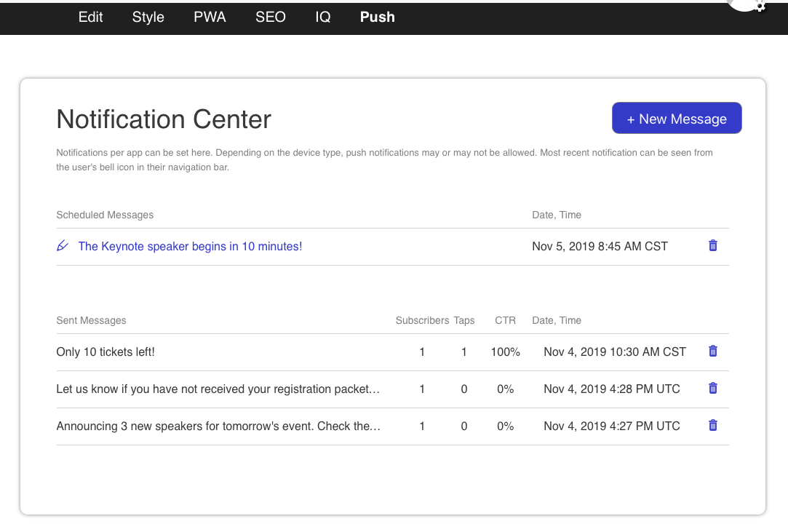Select the SEO tab
The image size is (788, 532).
[x=270, y=17]
